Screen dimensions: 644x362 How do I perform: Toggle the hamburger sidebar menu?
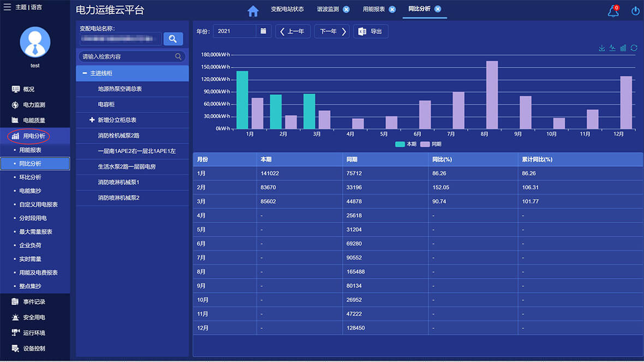point(7,7)
